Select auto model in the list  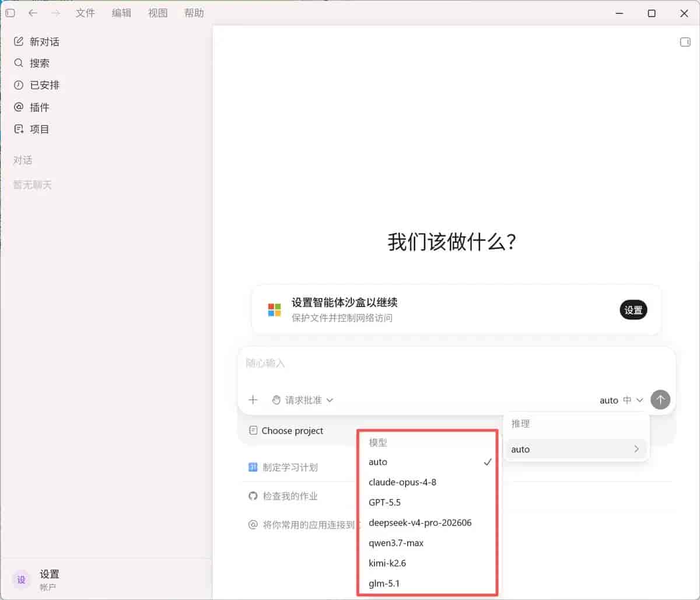(430, 462)
